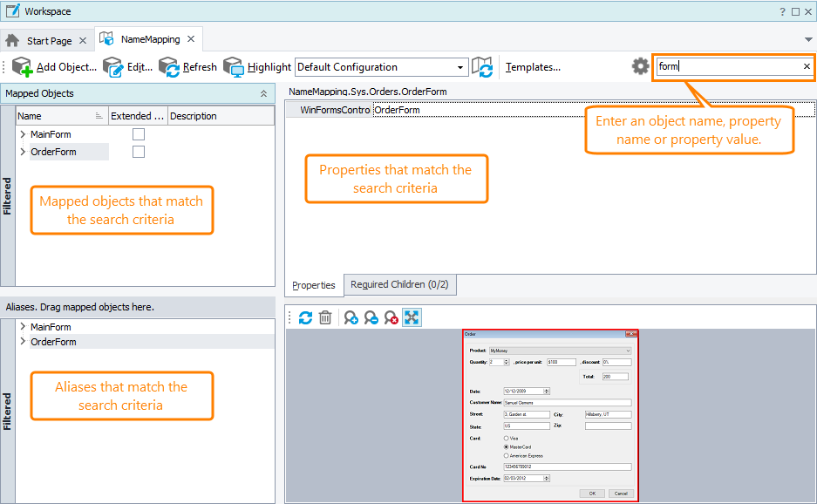Expand OrderForm in the Aliases tree
The width and height of the screenshot is (817, 504).
click(x=22, y=342)
